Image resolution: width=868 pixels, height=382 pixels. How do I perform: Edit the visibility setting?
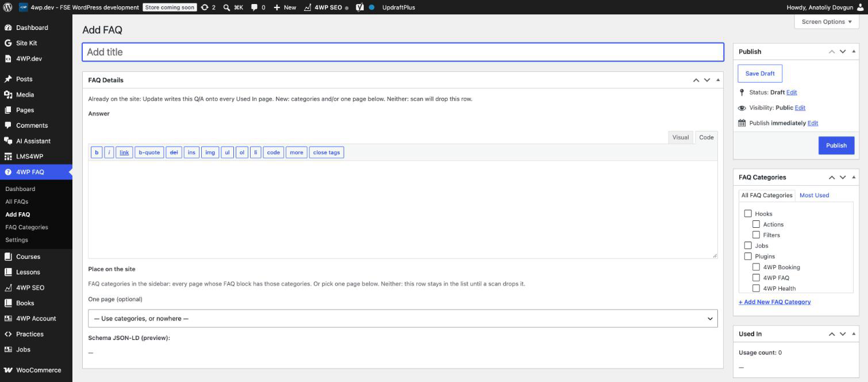(x=800, y=108)
